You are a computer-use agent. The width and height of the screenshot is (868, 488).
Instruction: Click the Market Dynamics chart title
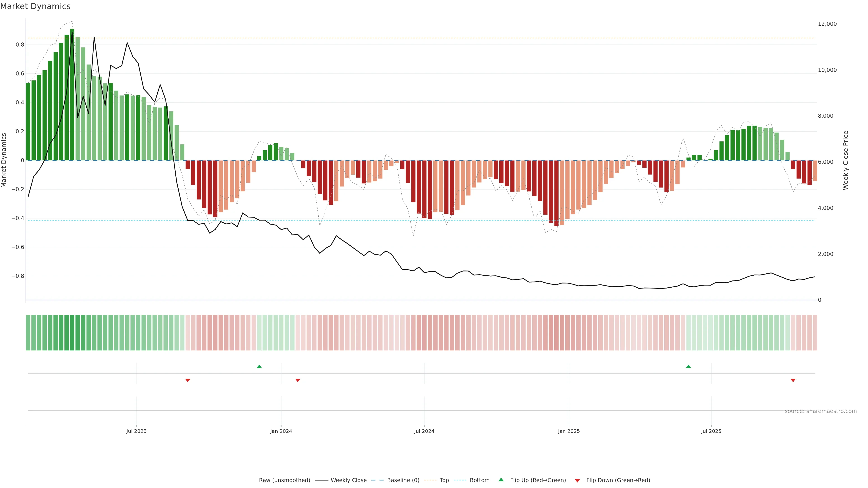coord(35,6)
